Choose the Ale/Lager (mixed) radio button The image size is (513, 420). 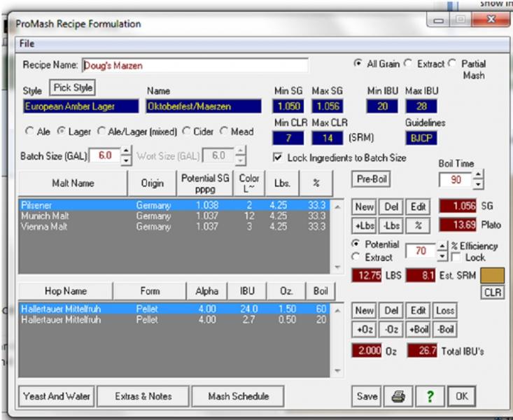(101, 132)
